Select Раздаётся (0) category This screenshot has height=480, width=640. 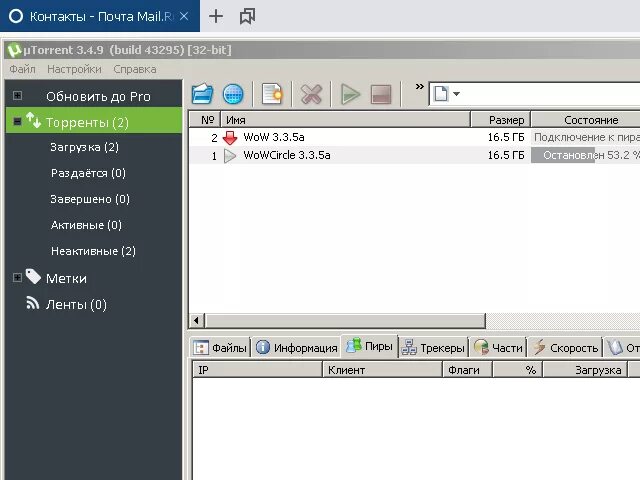(x=88, y=173)
